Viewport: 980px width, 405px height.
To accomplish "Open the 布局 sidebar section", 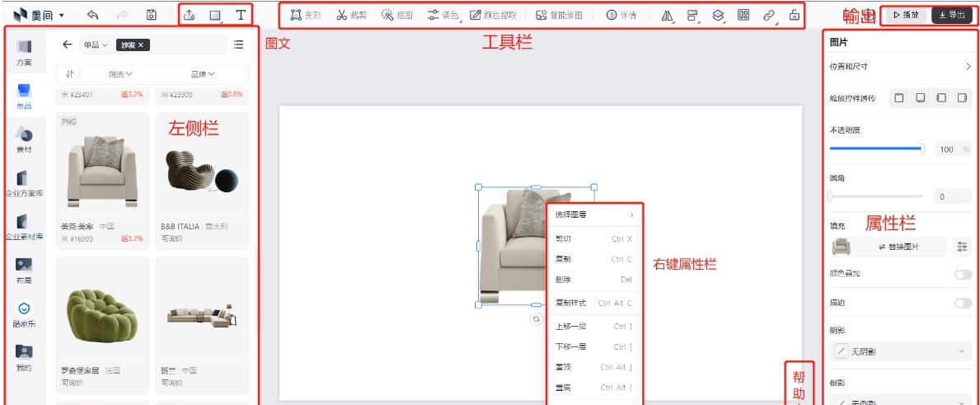I will [24, 271].
